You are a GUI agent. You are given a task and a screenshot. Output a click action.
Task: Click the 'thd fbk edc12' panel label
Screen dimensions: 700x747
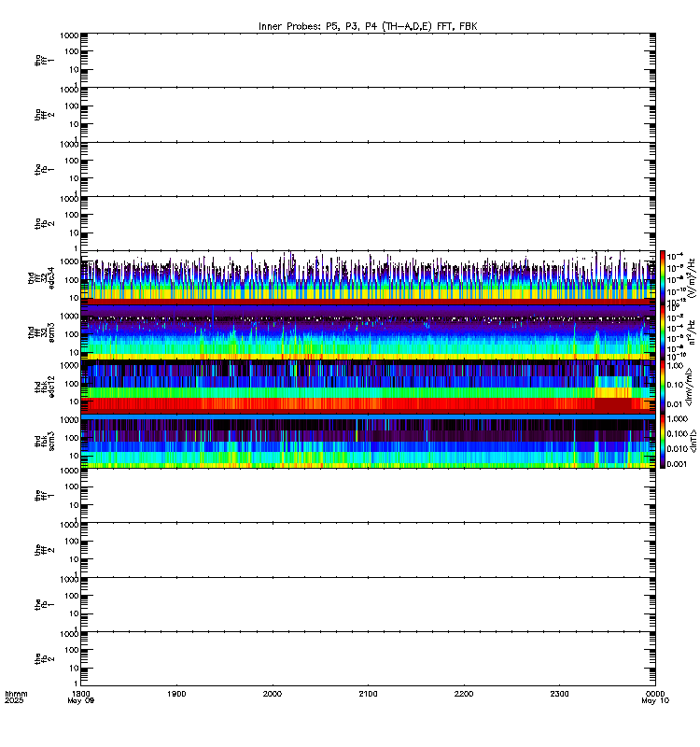44,387
